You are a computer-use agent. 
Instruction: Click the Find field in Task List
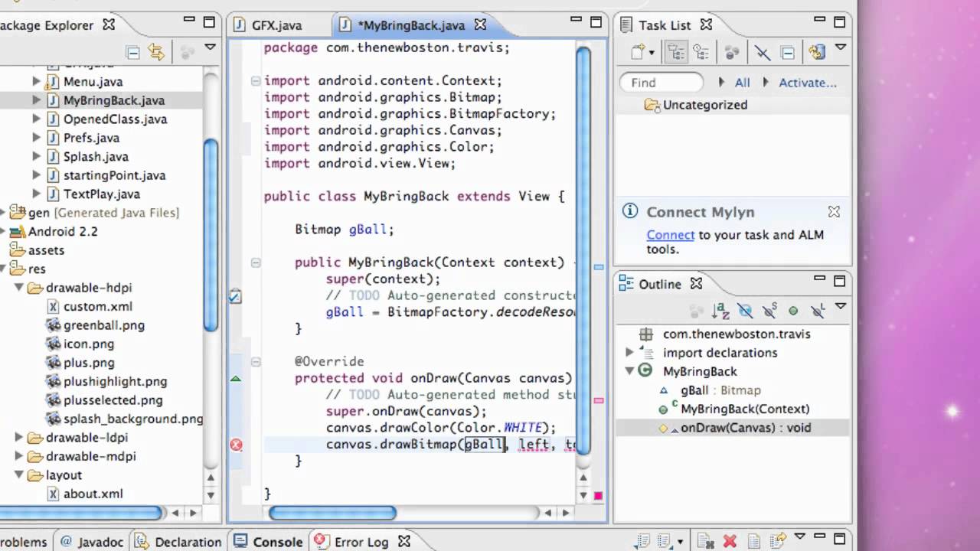[x=661, y=83]
